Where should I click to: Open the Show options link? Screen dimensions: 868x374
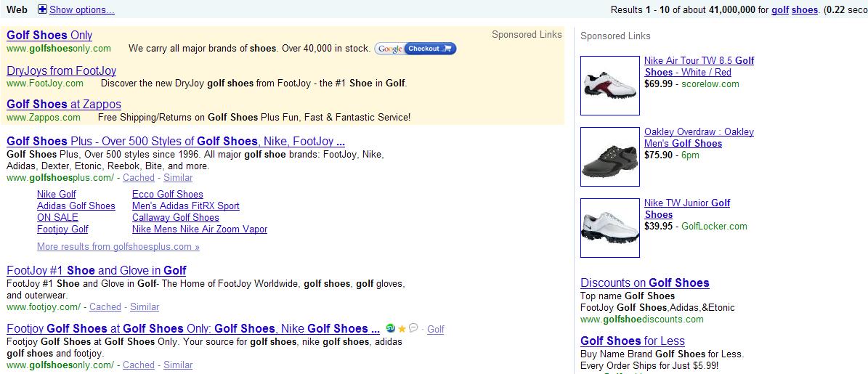(82, 10)
